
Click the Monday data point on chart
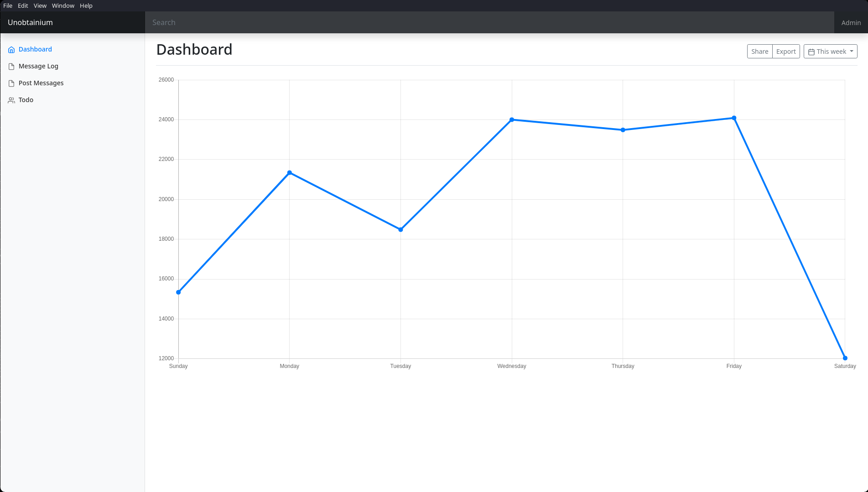point(290,173)
